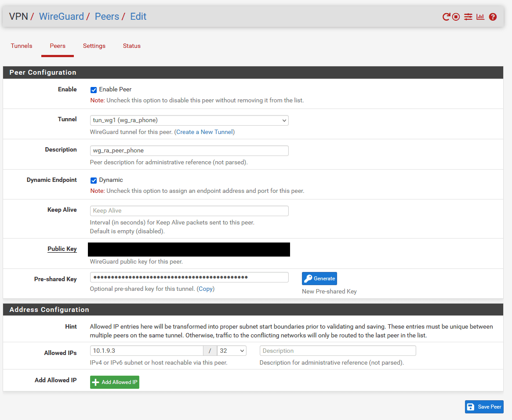This screenshot has height=420, width=512.
Task: Open related settings sliders icon
Action: click(468, 17)
